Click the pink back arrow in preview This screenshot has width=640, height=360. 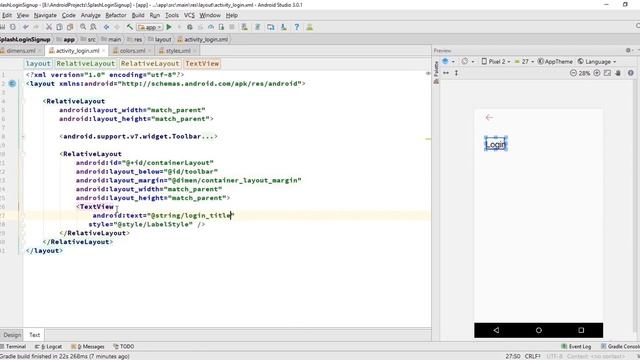[x=489, y=118]
